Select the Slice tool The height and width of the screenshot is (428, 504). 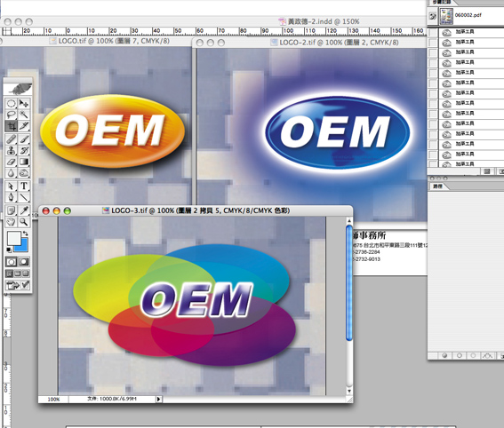24,126
